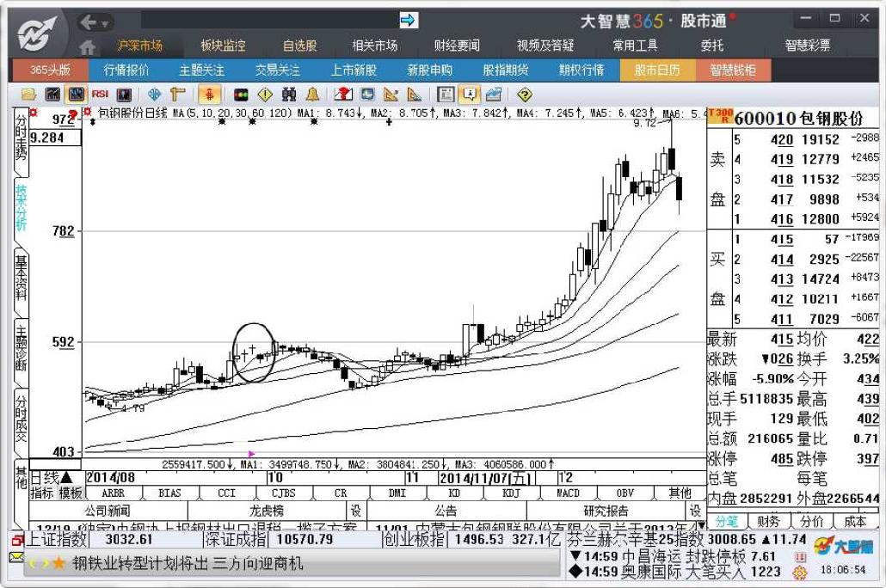Open the bell alert icon

tap(312, 95)
